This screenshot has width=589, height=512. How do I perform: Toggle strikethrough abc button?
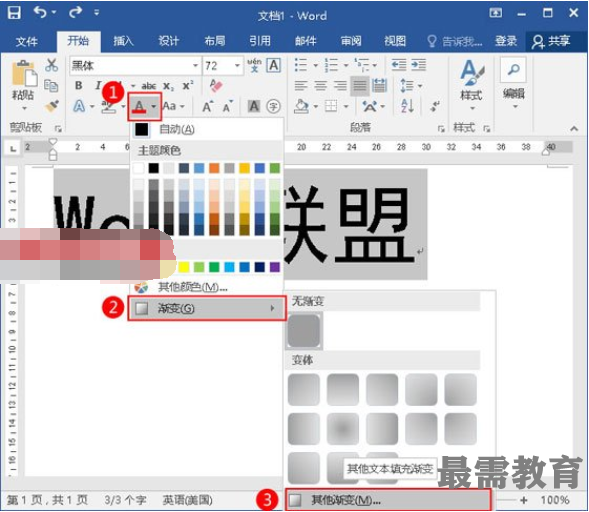[149, 86]
